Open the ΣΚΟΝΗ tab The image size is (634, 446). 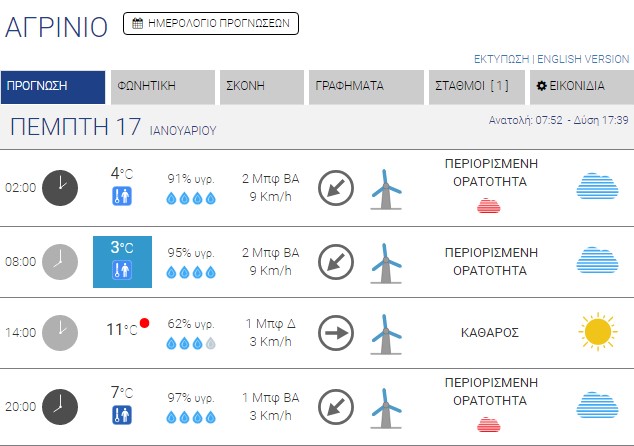pyautogui.click(x=261, y=87)
